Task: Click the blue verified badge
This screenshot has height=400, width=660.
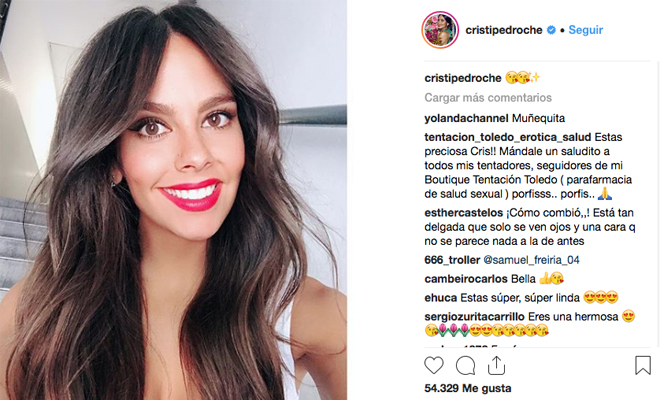Action: click(550, 31)
